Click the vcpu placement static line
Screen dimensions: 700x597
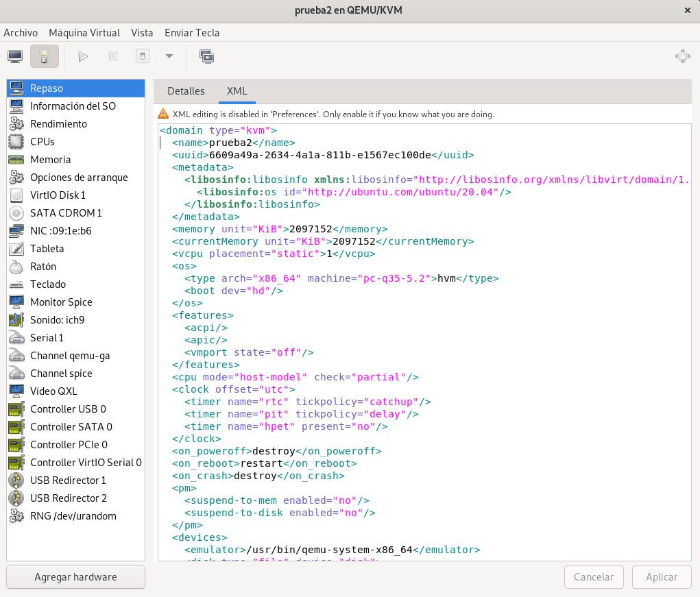tap(274, 254)
